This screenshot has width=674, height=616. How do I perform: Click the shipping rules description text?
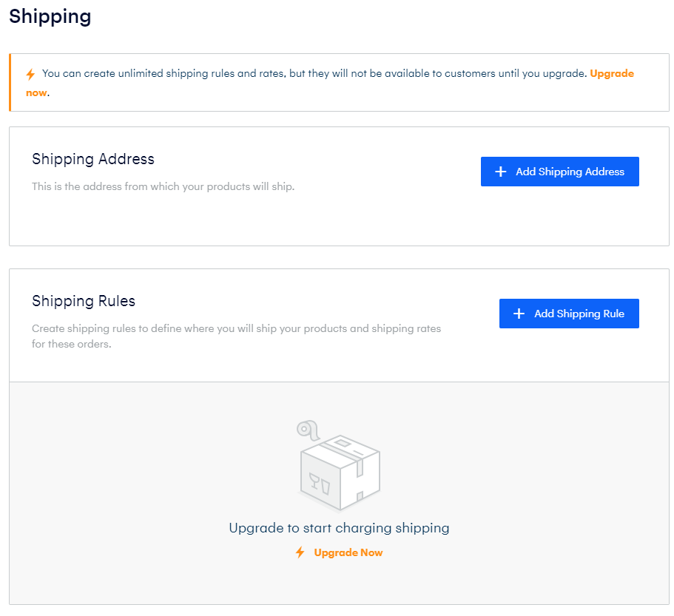[237, 336]
